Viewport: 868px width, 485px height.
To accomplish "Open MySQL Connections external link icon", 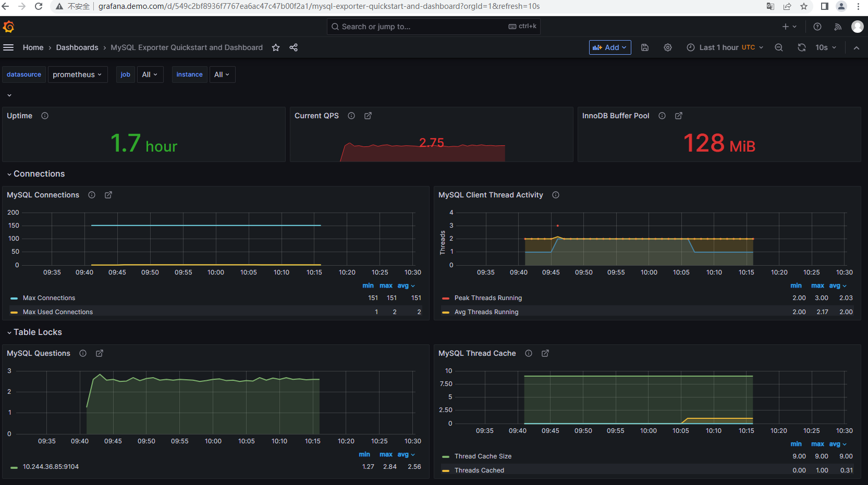I will (x=108, y=195).
